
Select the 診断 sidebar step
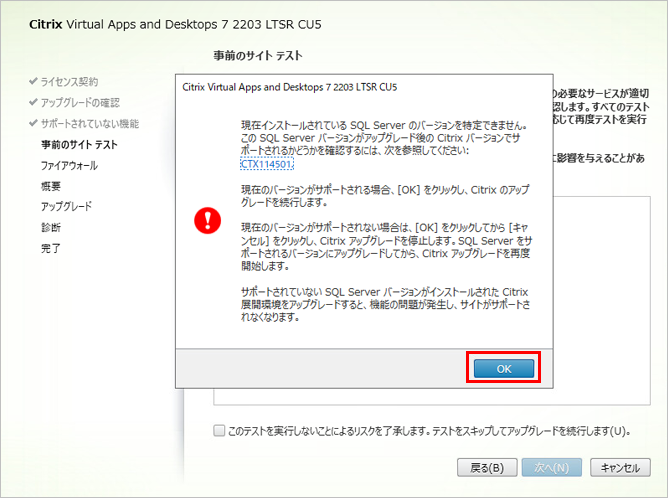tap(51, 227)
